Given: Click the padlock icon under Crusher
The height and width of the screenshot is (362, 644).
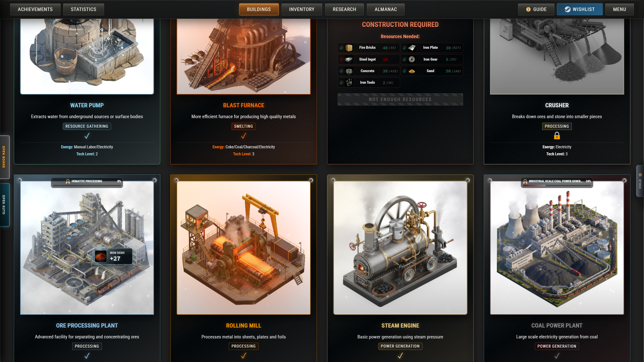Looking at the screenshot, I should [x=557, y=136].
